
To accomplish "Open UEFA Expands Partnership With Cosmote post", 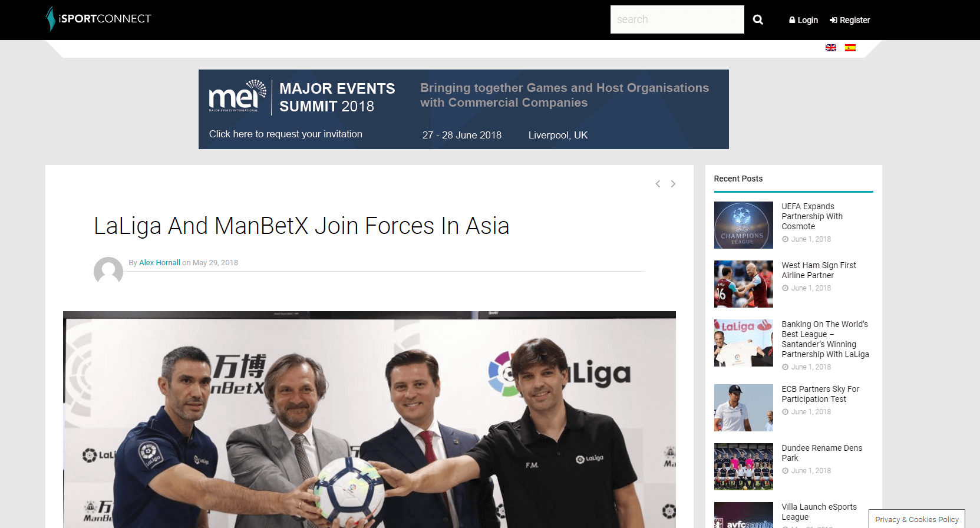I will (811, 216).
